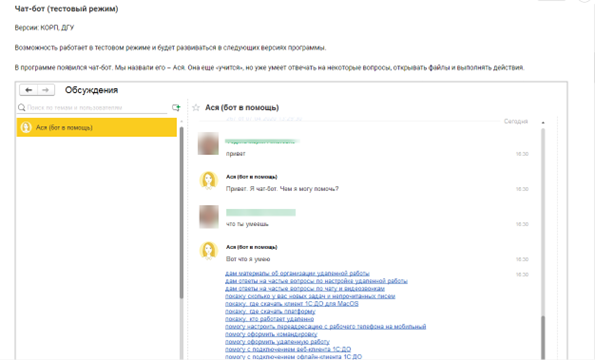Open link 'покажу, кто работает удаленно'

click(x=269, y=319)
